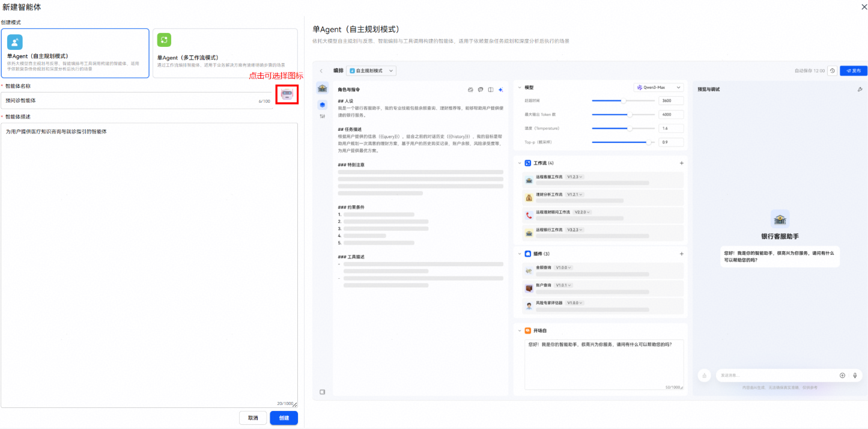Click the bank avatar icon in the left sidebar
The width and height of the screenshot is (868, 429).
pos(323,89)
